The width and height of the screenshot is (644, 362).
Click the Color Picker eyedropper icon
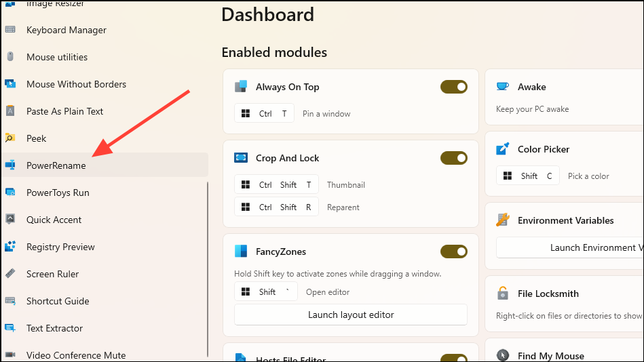point(503,149)
